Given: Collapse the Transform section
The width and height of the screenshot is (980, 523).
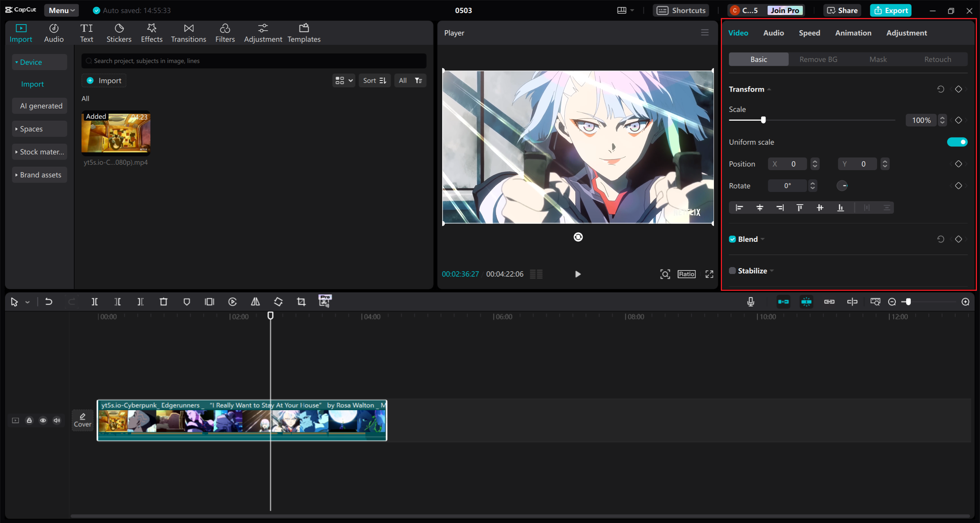Looking at the screenshot, I should 769,89.
